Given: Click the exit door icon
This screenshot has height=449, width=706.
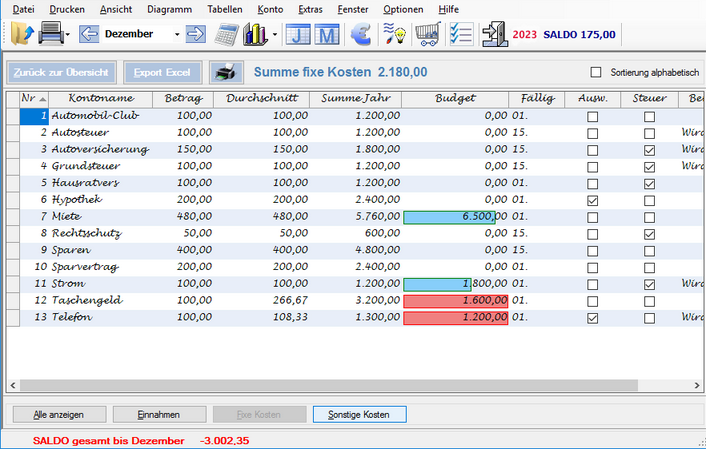Looking at the screenshot, I should pos(493,34).
